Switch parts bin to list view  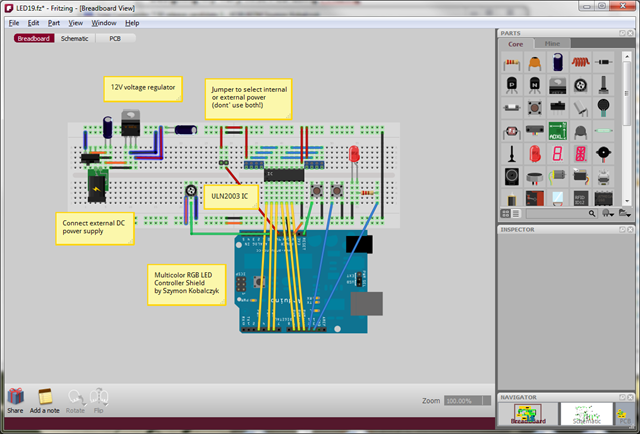pyautogui.click(x=517, y=213)
